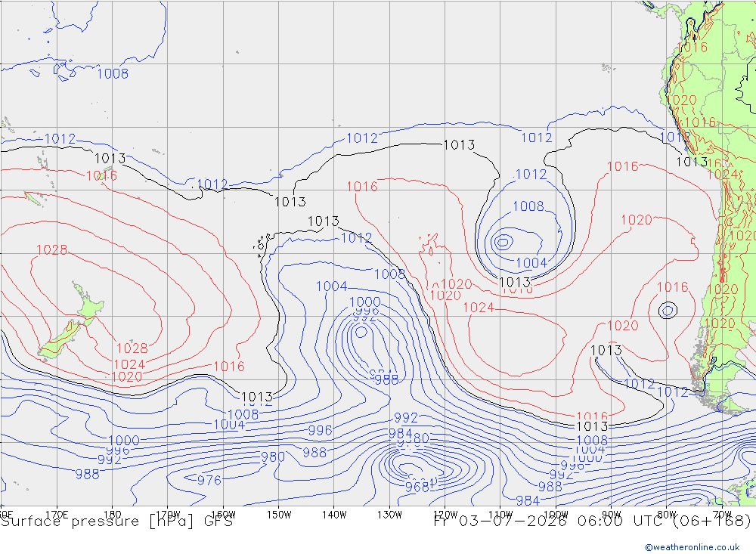The image size is (756, 554).
Task: Click the center of the 1004 low near 110W
Action: point(503,242)
